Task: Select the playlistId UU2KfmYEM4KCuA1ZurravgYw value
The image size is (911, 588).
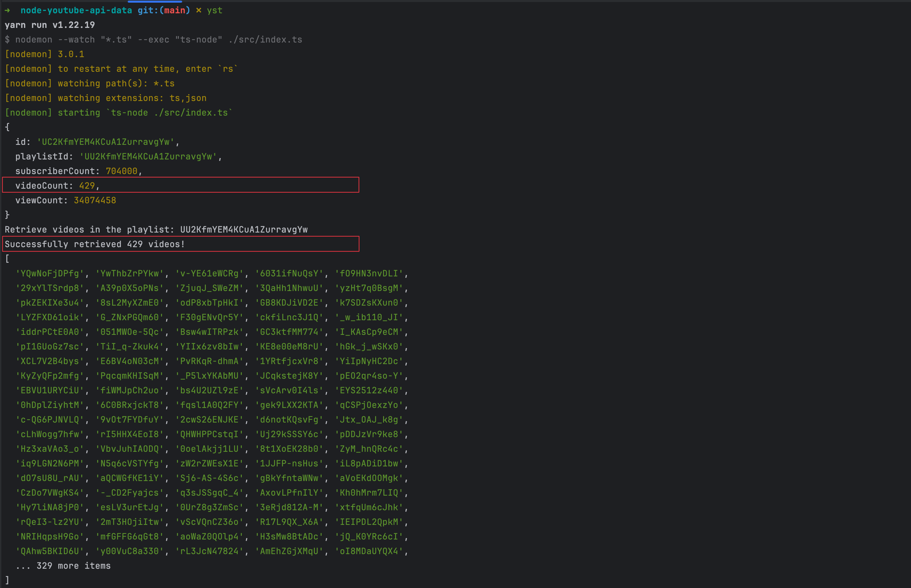Action: tap(150, 156)
